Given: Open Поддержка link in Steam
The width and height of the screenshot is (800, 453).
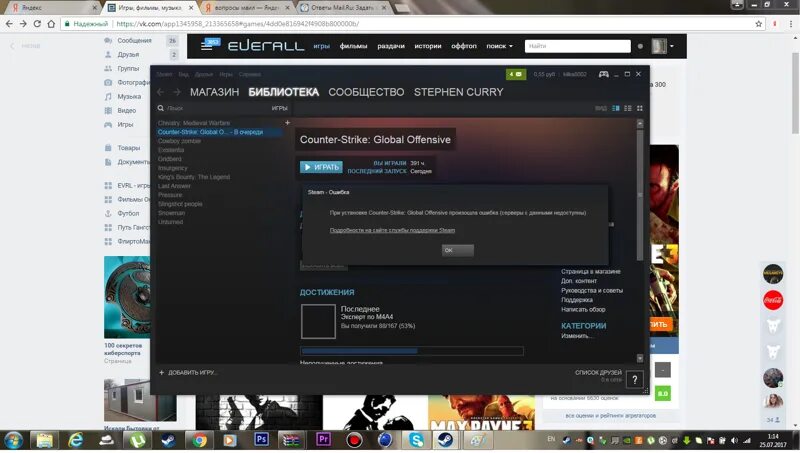Looking at the screenshot, I should [577, 300].
